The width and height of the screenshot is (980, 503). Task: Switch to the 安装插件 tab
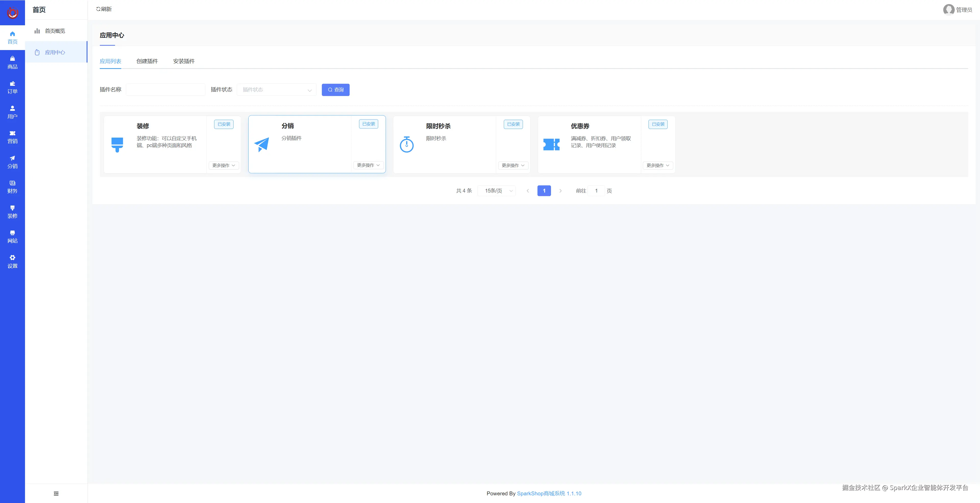tap(184, 61)
